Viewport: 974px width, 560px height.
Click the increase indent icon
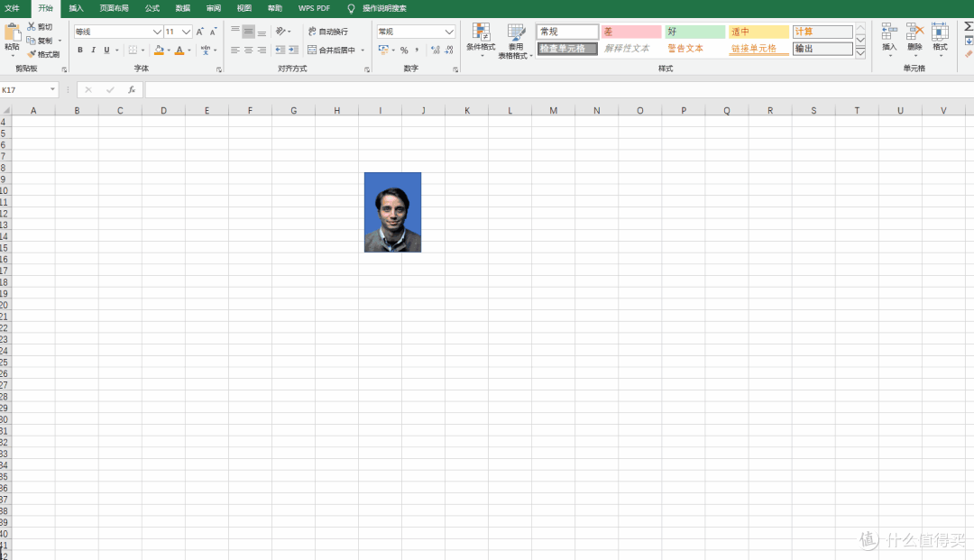(294, 50)
